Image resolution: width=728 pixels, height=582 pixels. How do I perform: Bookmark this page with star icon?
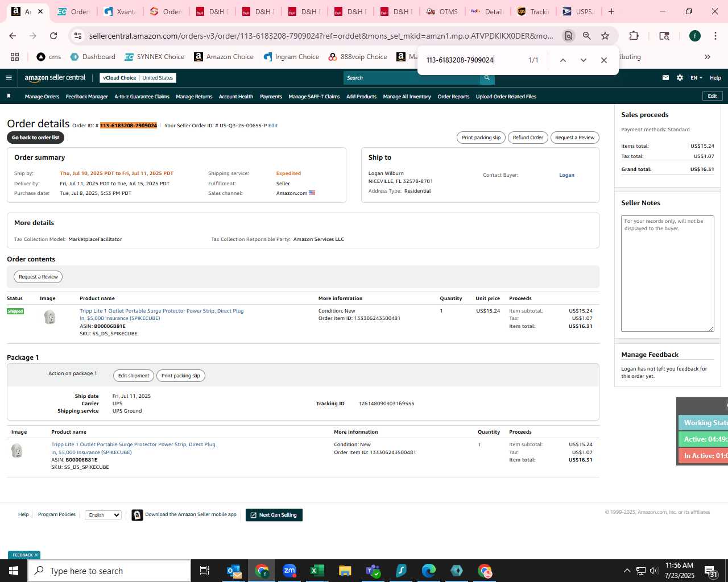605,36
